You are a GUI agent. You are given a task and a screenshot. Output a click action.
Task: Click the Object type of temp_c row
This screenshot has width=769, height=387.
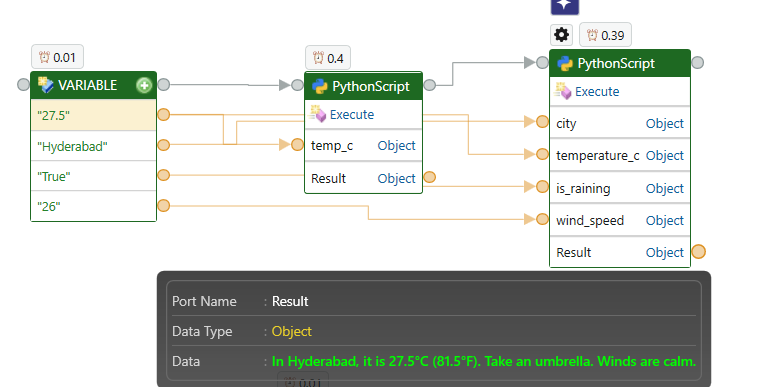click(x=396, y=146)
